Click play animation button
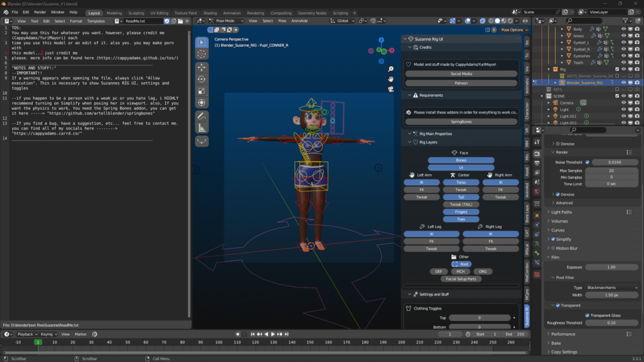The width and height of the screenshot is (644, 362). click(273, 334)
